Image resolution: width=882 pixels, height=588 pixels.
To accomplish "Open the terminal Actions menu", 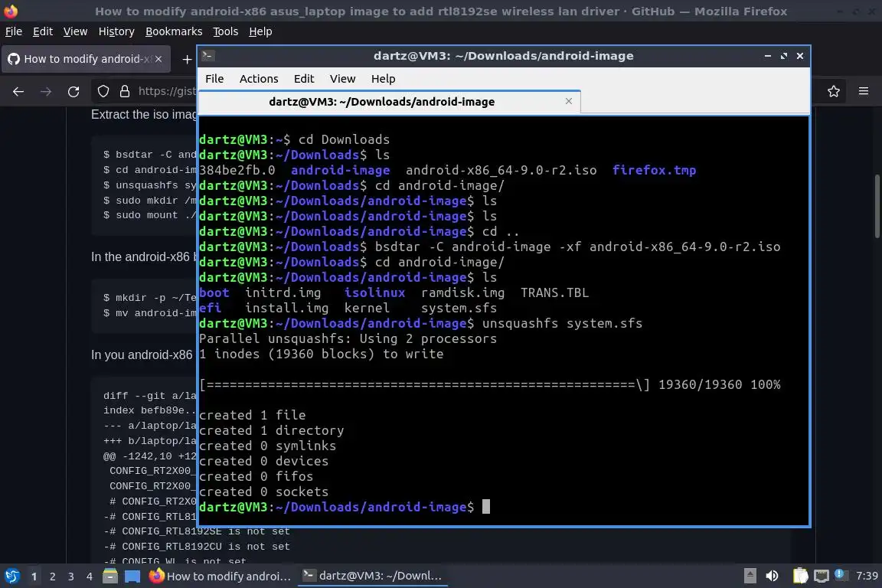I will click(259, 79).
